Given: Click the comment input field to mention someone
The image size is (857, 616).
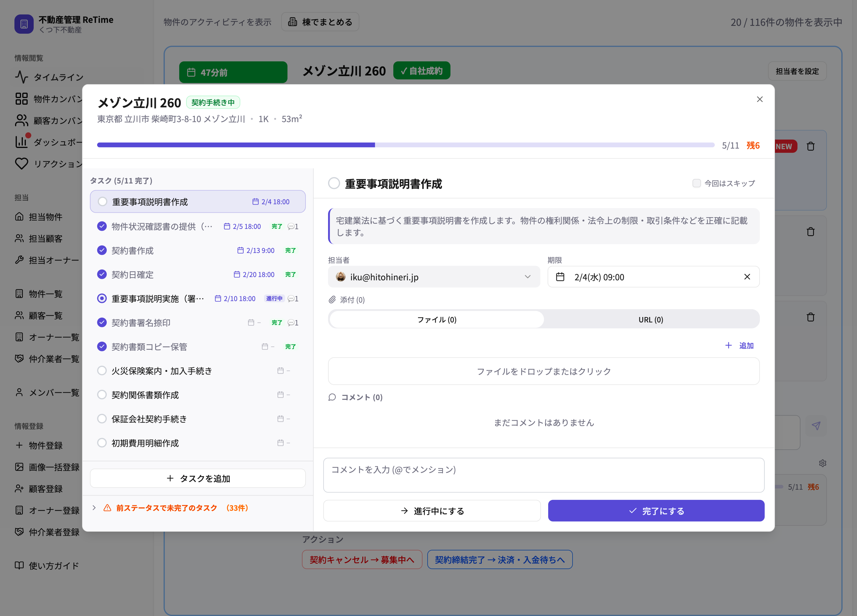Looking at the screenshot, I should (544, 475).
